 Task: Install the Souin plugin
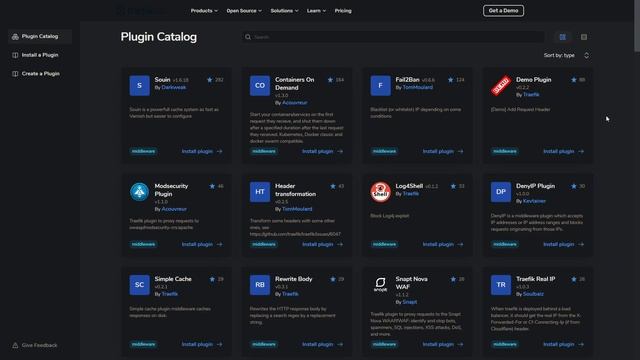coord(202,151)
